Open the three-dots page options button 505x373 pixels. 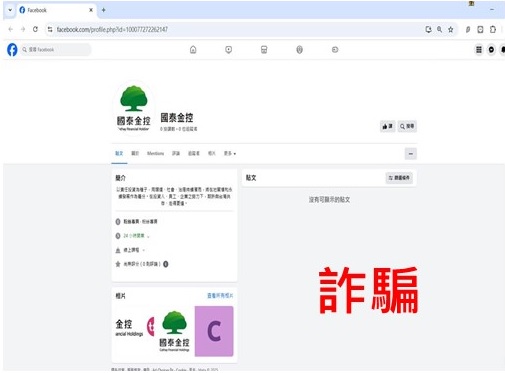tap(411, 154)
